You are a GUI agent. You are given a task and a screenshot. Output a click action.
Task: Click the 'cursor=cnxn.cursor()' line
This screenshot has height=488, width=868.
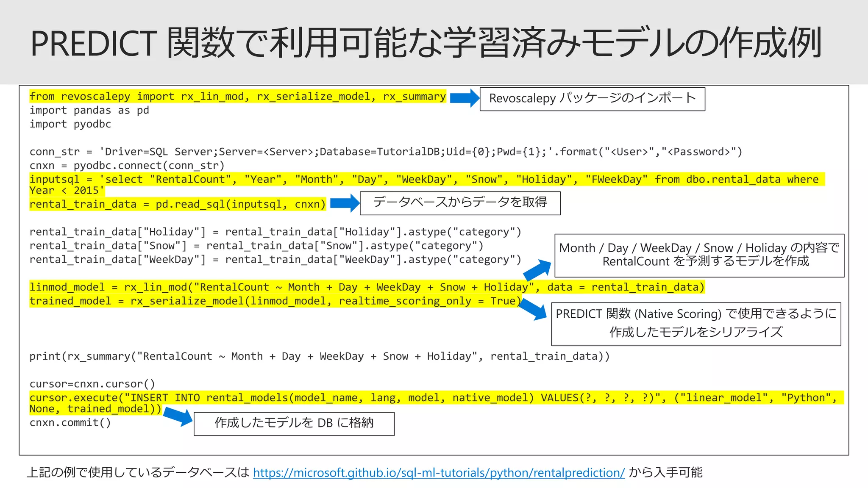point(92,384)
